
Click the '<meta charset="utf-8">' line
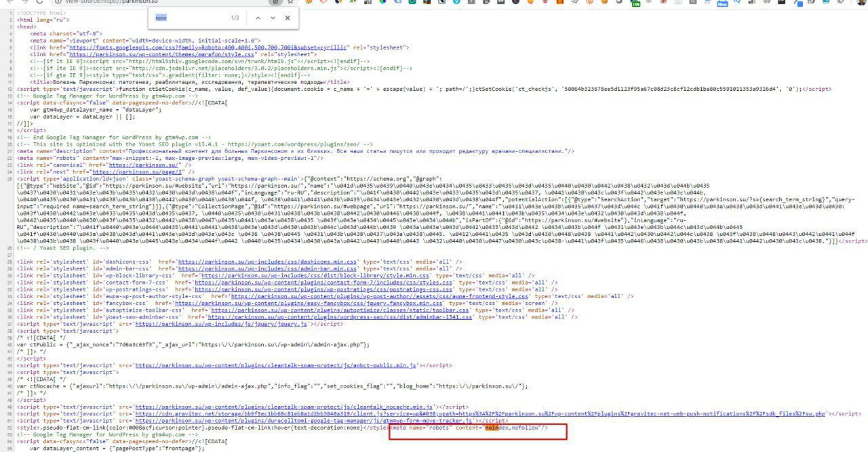[66, 33]
